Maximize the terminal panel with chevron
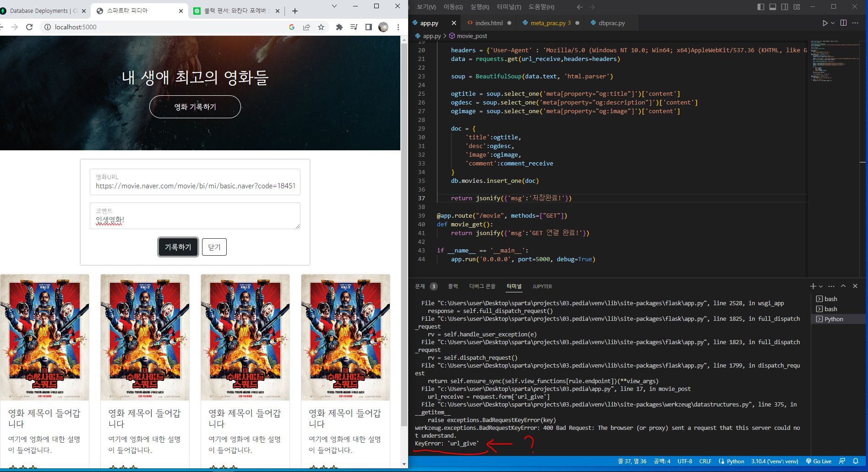The height and width of the screenshot is (472, 868). [x=843, y=286]
